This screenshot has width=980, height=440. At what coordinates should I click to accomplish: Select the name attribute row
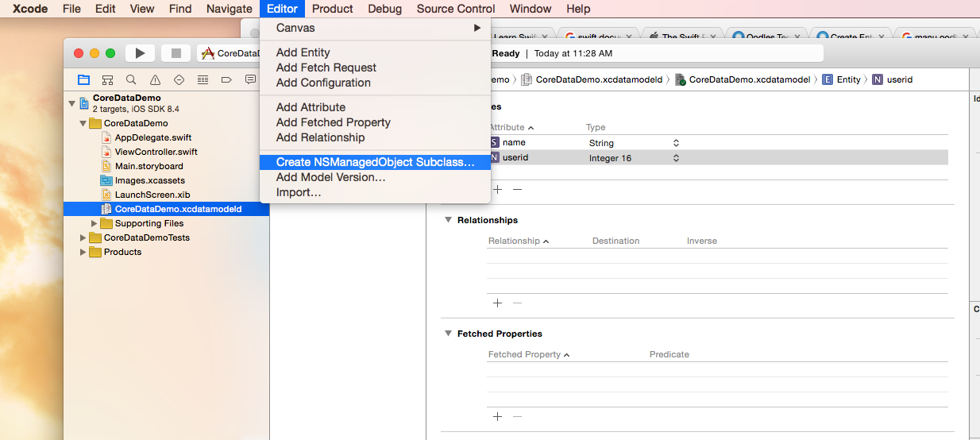(718, 143)
